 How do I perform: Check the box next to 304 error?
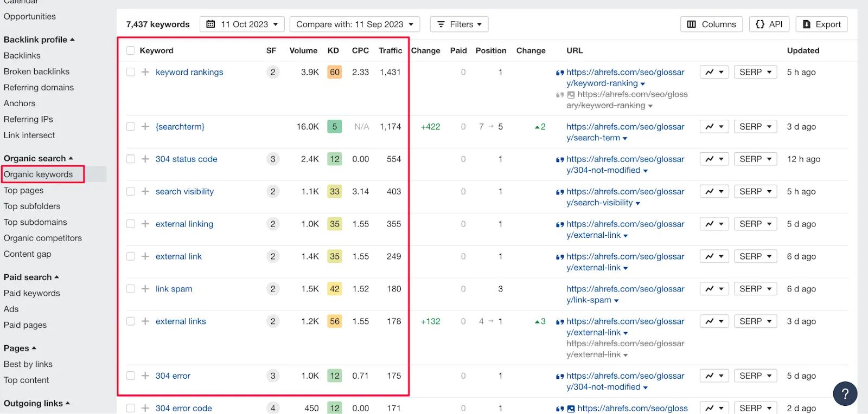[x=131, y=376]
